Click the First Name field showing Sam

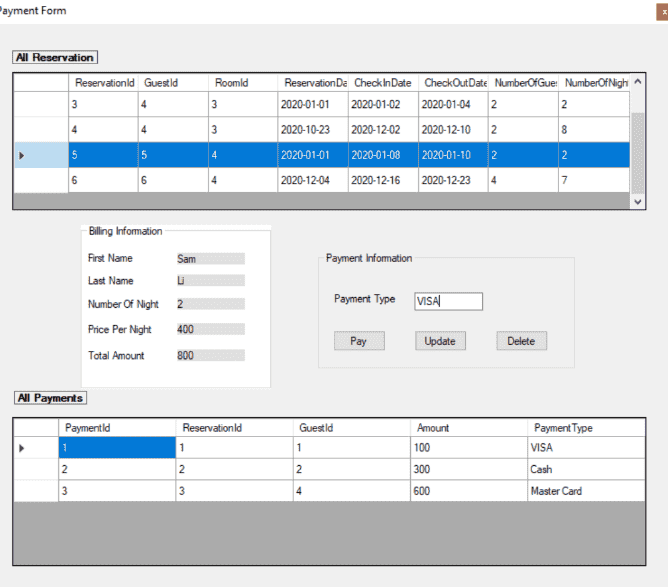(x=211, y=259)
